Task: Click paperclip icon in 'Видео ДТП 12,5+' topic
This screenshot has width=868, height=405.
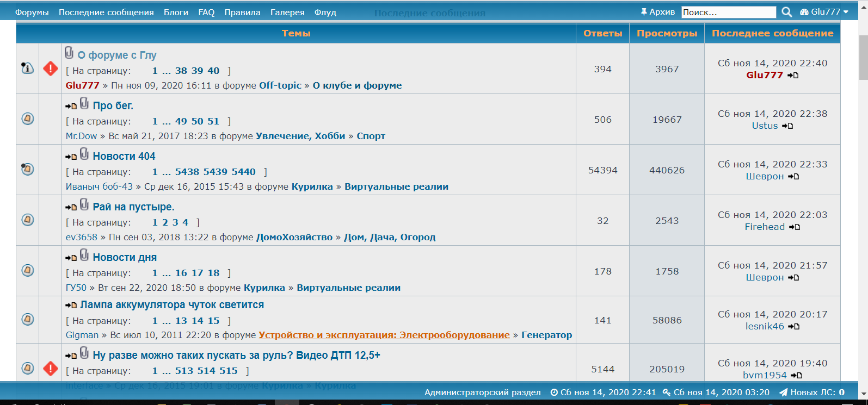Action: click(x=84, y=353)
